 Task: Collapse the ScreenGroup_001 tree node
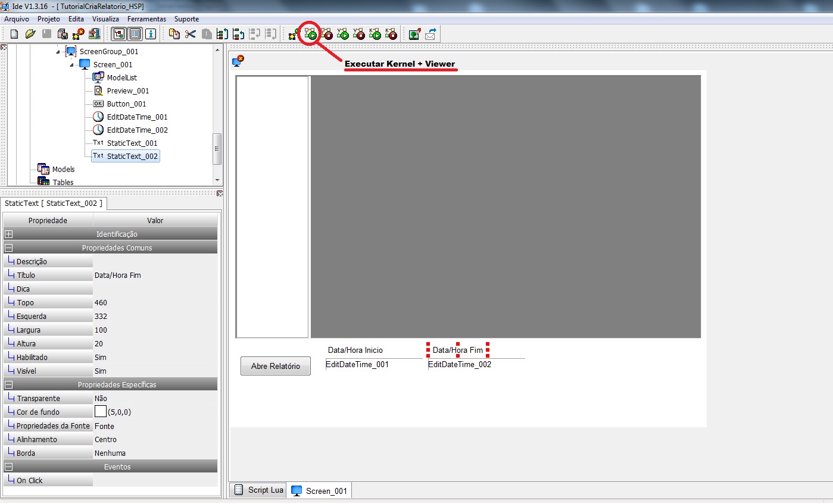pyautogui.click(x=58, y=52)
